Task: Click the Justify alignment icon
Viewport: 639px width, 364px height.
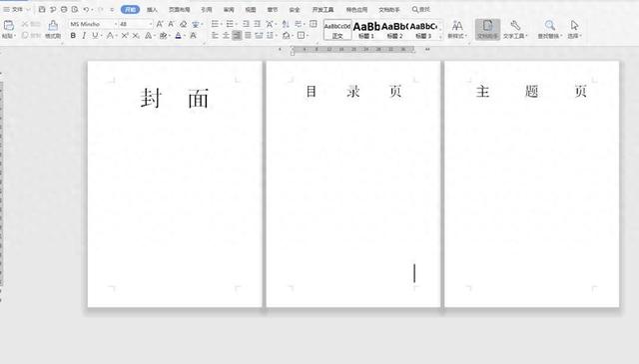Action: point(248,36)
